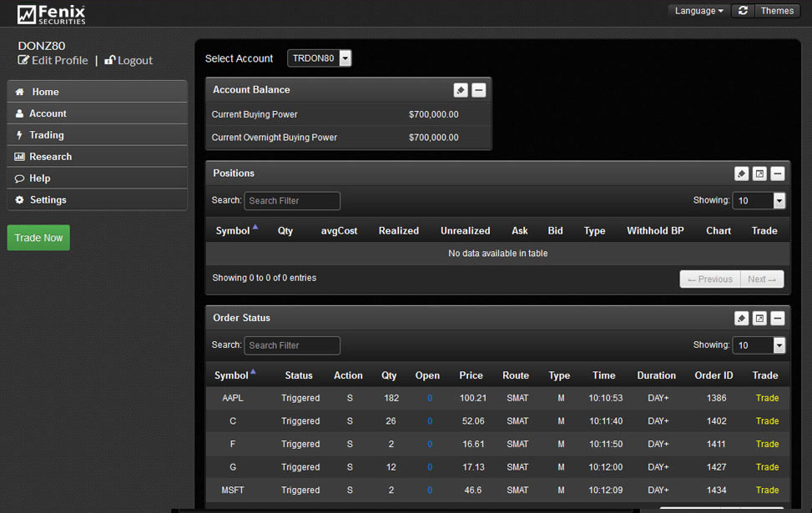The height and width of the screenshot is (513, 812).
Task: Click the Fenix Securities logo
Action: 51,14
